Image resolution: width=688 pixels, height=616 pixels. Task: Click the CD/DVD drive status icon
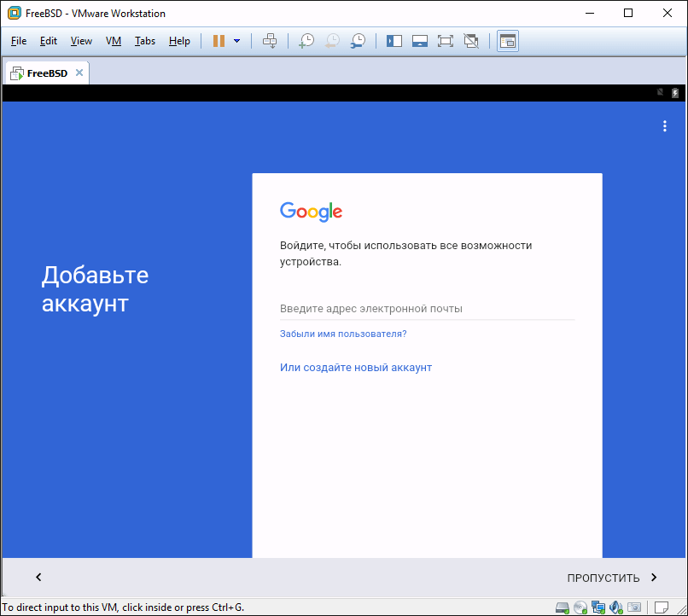[580, 607]
